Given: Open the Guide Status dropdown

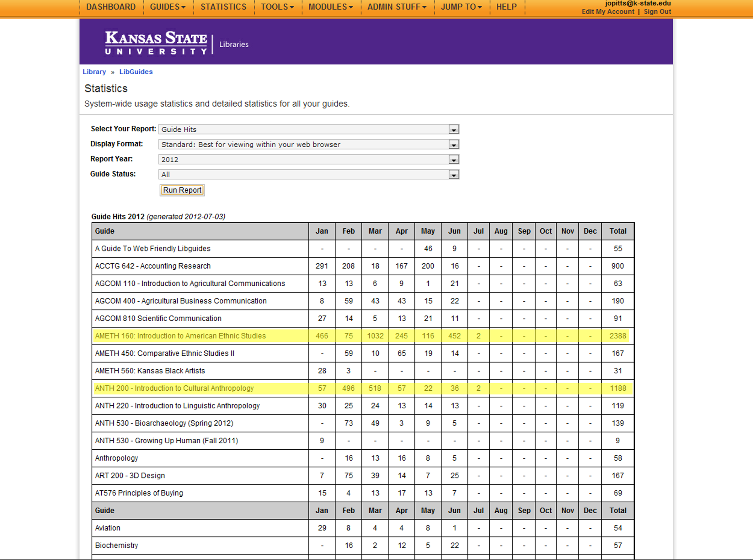Looking at the screenshot, I should coord(309,175).
